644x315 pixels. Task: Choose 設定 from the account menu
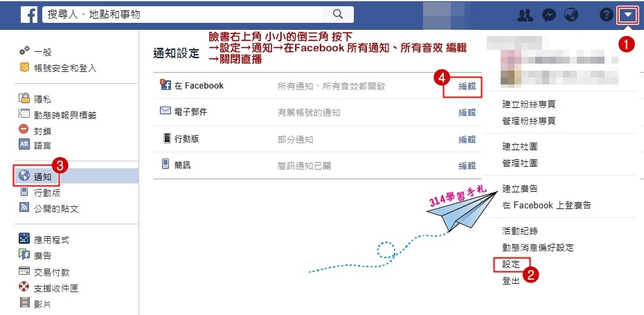click(511, 264)
